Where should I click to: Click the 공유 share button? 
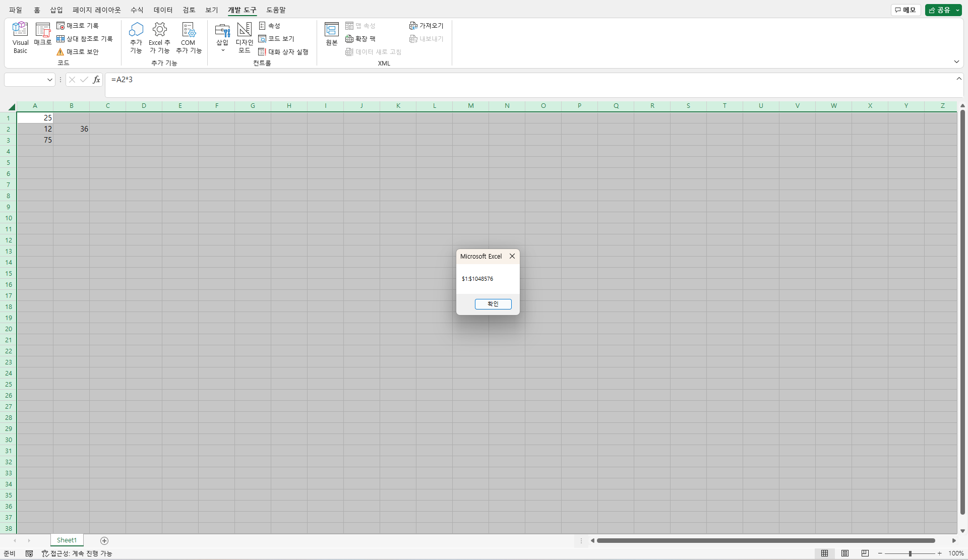(x=939, y=10)
